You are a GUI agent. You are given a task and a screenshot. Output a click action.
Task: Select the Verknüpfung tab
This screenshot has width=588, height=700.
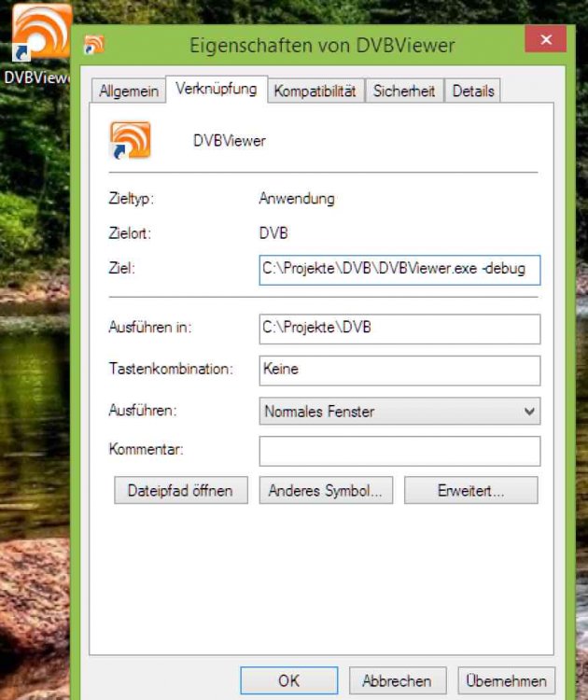(217, 89)
